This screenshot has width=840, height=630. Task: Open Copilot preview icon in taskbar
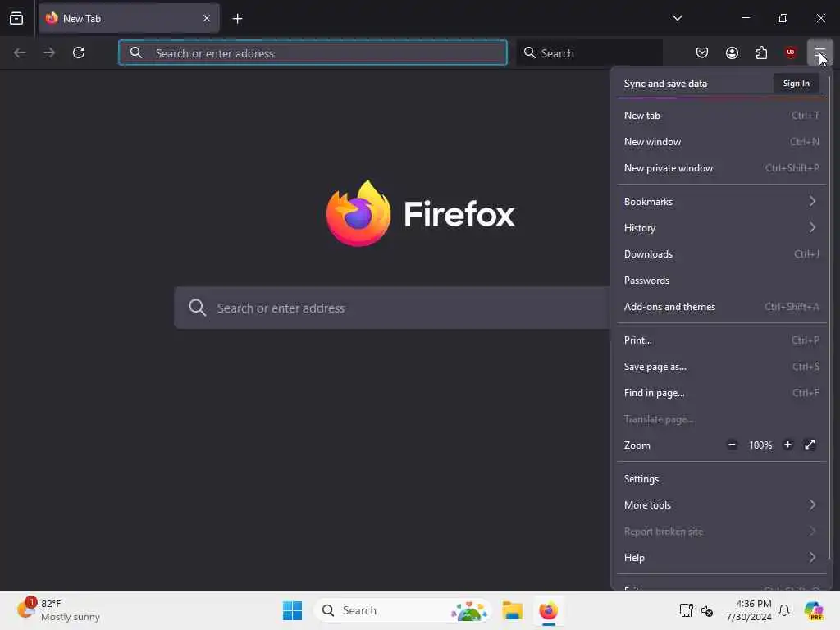click(813, 610)
